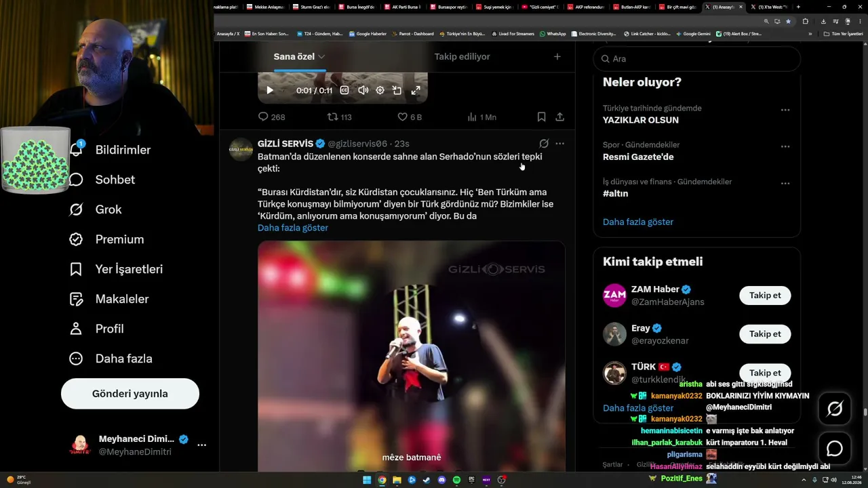
Task: Open the floating messages chat button
Action: pyautogui.click(x=835, y=449)
